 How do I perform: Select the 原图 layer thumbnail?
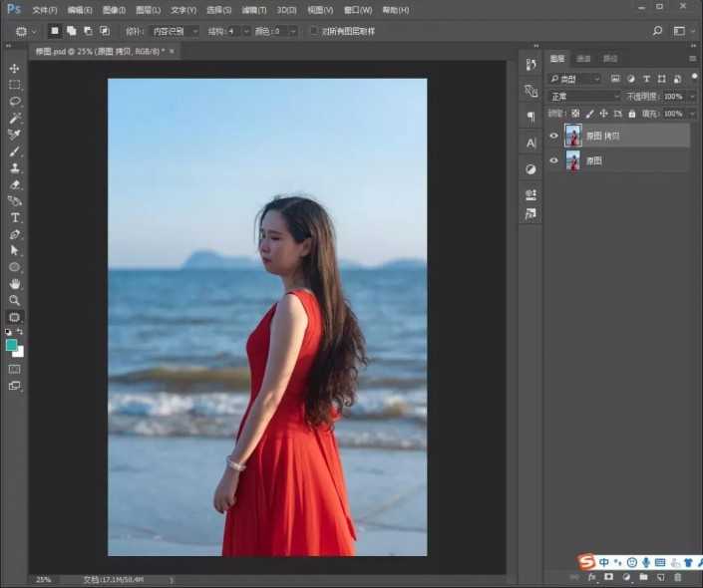[x=573, y=160]
